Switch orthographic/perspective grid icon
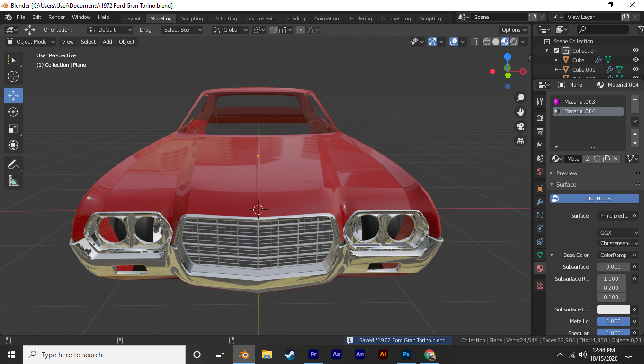Viewport: 644px width, 364px height. (520, 141)
